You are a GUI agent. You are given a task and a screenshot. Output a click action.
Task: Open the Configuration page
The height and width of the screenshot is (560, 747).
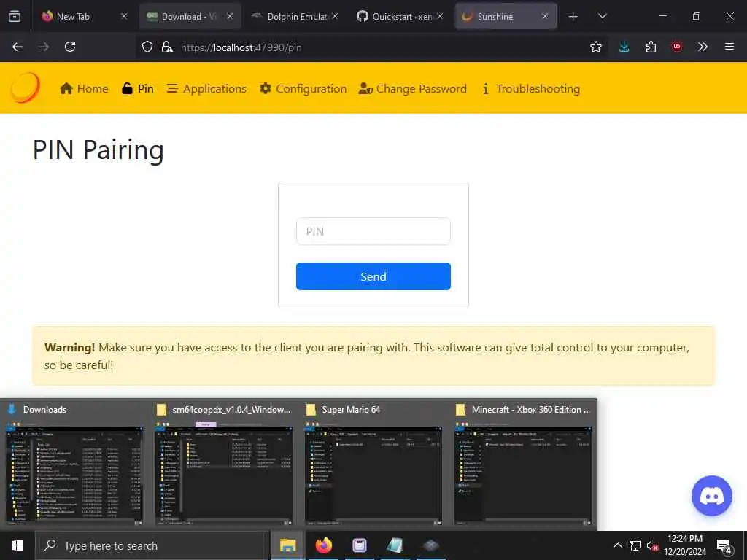click(x=303, y=88)
